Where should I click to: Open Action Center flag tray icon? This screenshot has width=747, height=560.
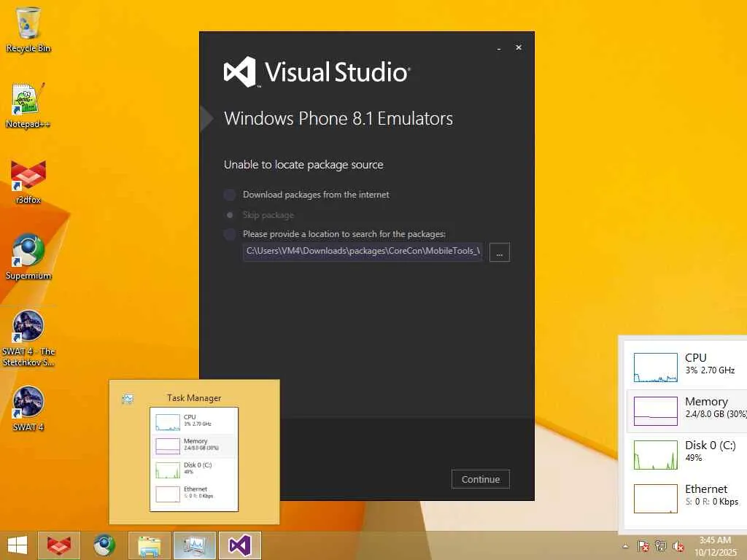(x=643, y=546)
